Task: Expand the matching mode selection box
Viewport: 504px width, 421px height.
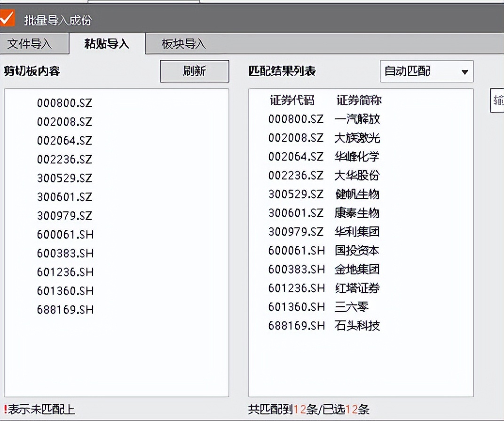Action: [425, 71]
